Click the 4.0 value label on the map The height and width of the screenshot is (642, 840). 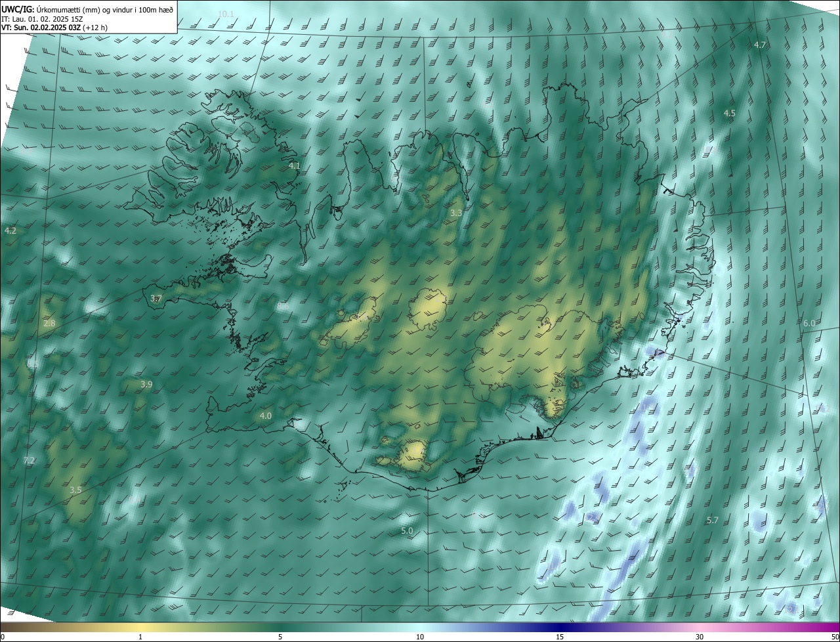265,416
